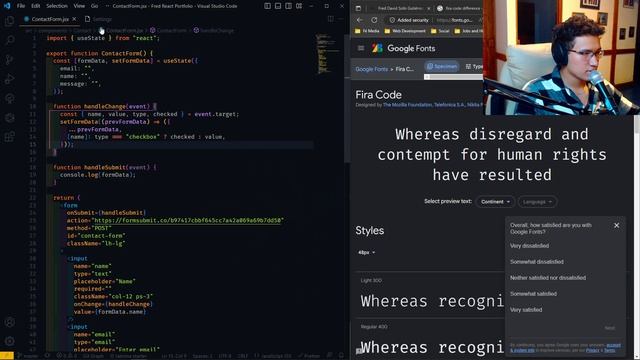Open the browser tab actions menu icon
The width and height of the screenshot is (640, 360).
pyautogui.click(x=358, y=8)
